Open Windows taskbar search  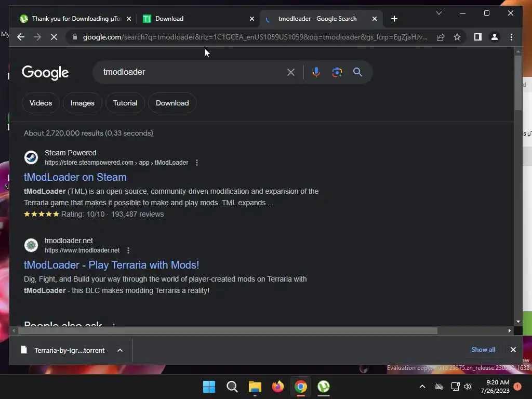coord(232,387)
